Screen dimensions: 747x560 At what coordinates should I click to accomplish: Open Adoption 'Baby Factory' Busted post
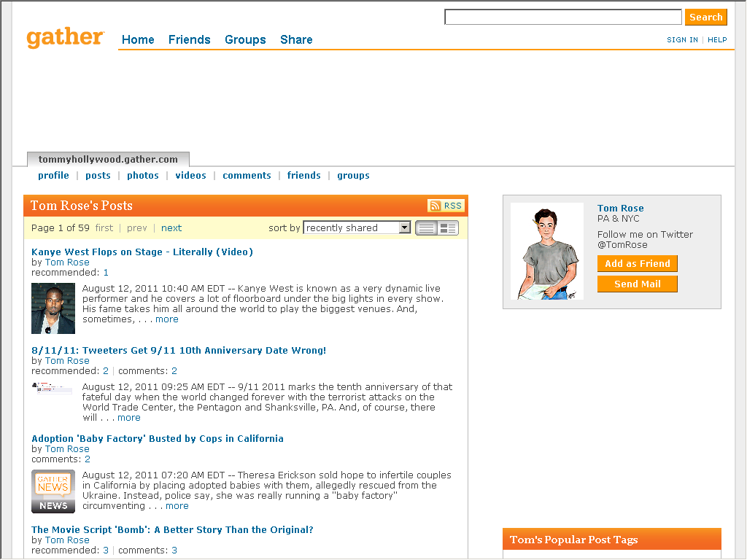(x=158, y=438)
